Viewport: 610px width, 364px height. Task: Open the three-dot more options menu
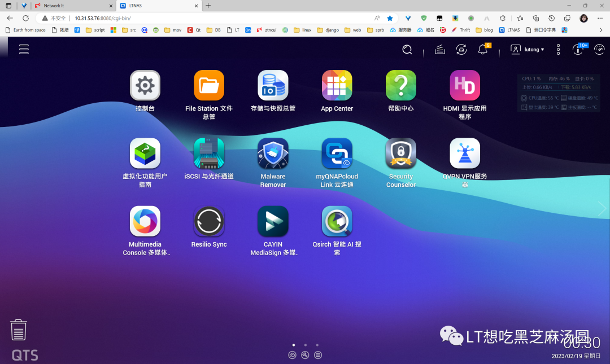558,50
